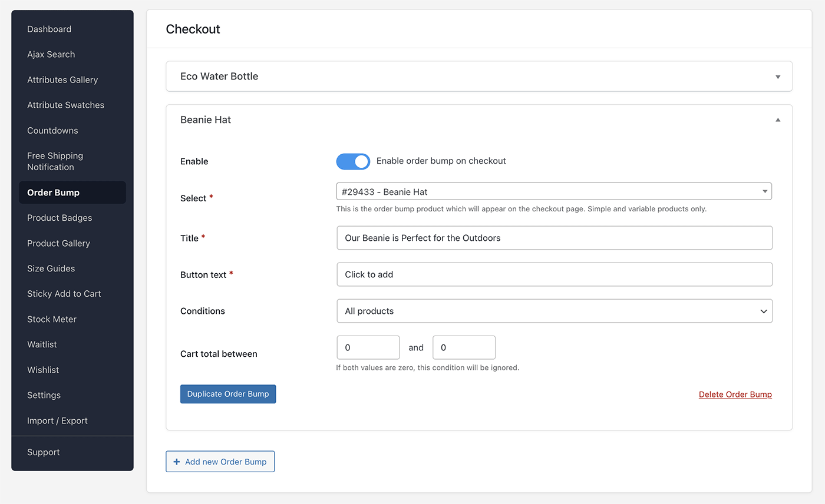Click Duplicate Order Bump button
The width and height of the screenshot is (825, 504).
[228, 394]
